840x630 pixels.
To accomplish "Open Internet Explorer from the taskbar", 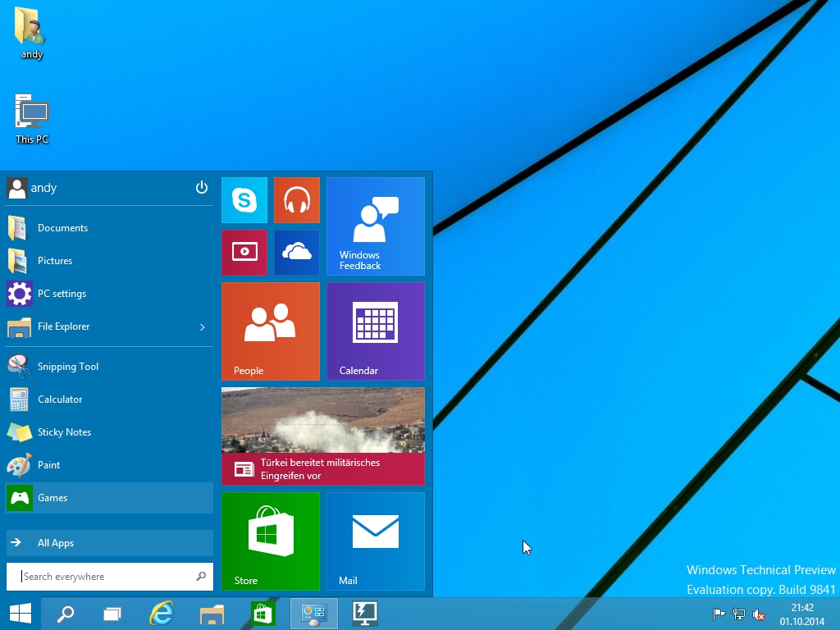I will (x=162, y=614).
